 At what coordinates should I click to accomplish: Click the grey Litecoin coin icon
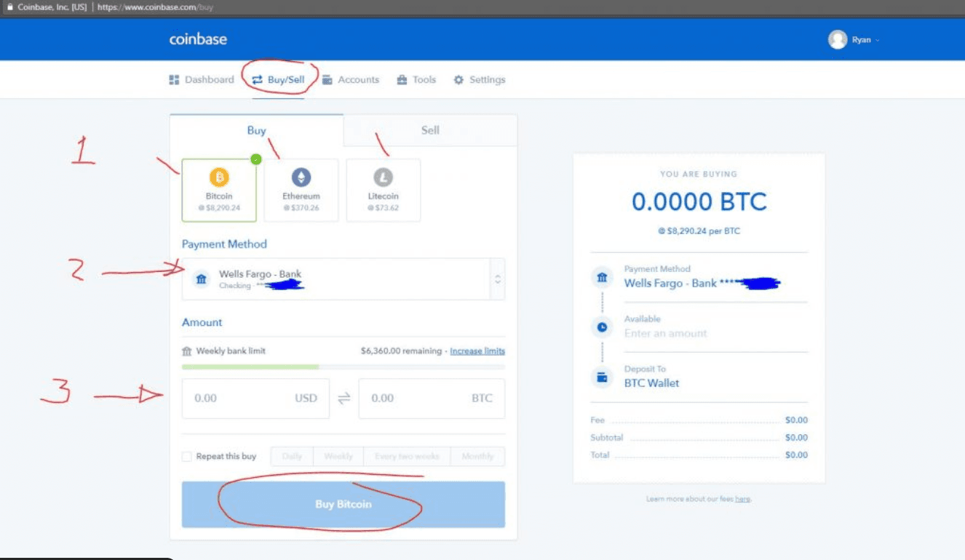pyautogui.click(x=384, y=177)
